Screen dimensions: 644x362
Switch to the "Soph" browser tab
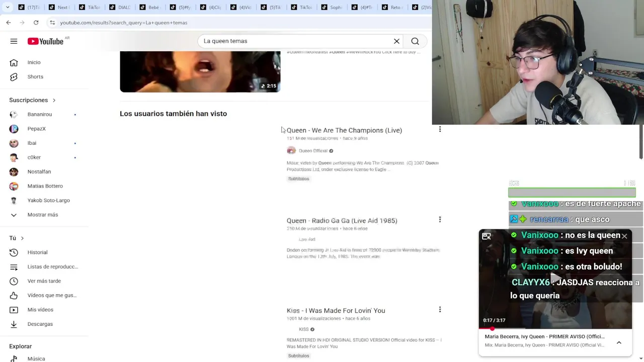coord(331,7)
